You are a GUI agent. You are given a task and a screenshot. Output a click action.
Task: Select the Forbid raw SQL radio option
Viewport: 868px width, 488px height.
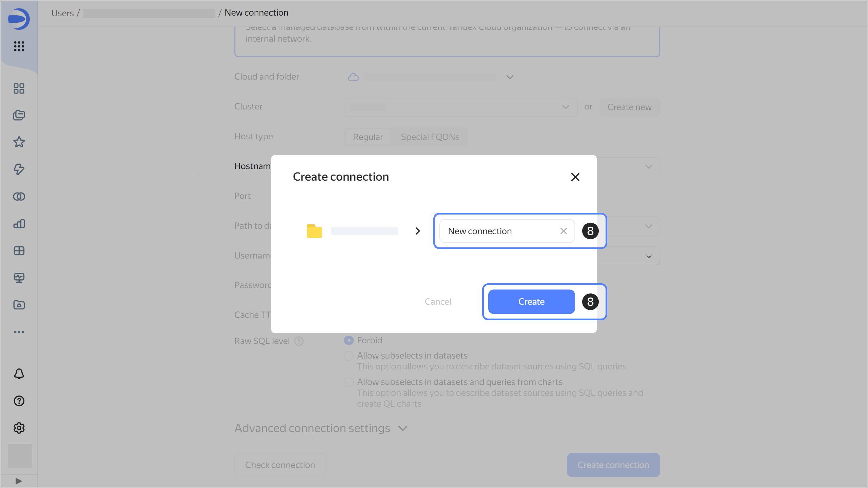pyautogui.click(x=349, y=340)
